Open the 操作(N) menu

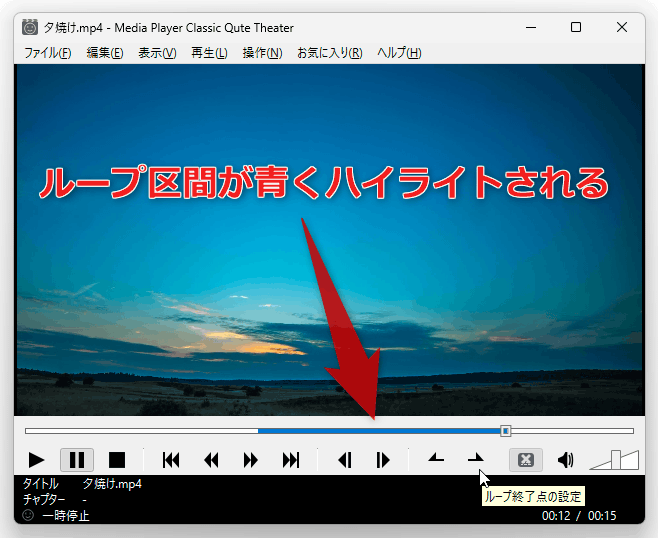click(x=262, y=53)
